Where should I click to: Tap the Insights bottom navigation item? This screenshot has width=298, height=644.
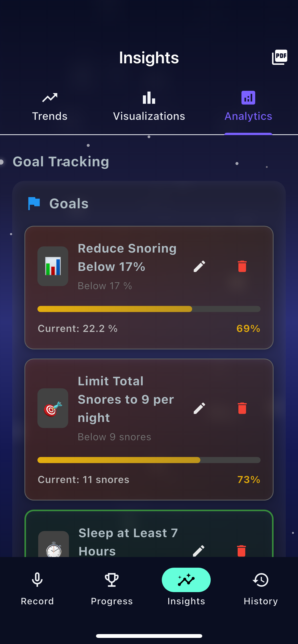point(186,588)
